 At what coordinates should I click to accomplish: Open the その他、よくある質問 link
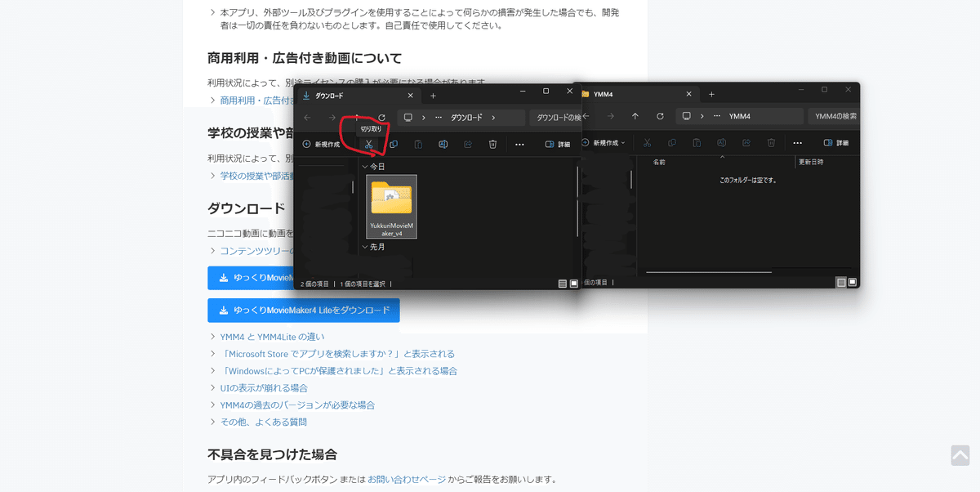pos(264,423)
